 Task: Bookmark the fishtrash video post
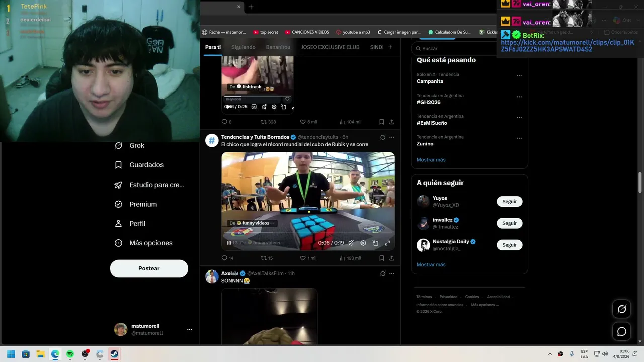tap(382, 122)
